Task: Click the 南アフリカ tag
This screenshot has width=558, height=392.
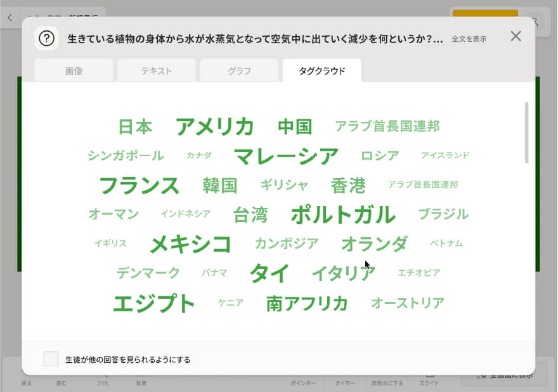Action: pos(307,303)
